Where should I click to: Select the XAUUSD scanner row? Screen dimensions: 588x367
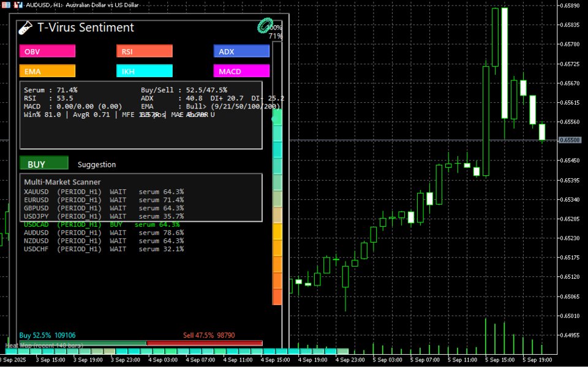point(104,192)
